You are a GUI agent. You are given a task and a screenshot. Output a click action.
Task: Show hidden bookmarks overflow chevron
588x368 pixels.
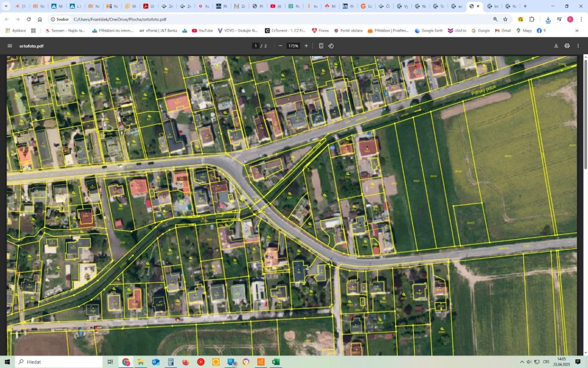[576, 31]
